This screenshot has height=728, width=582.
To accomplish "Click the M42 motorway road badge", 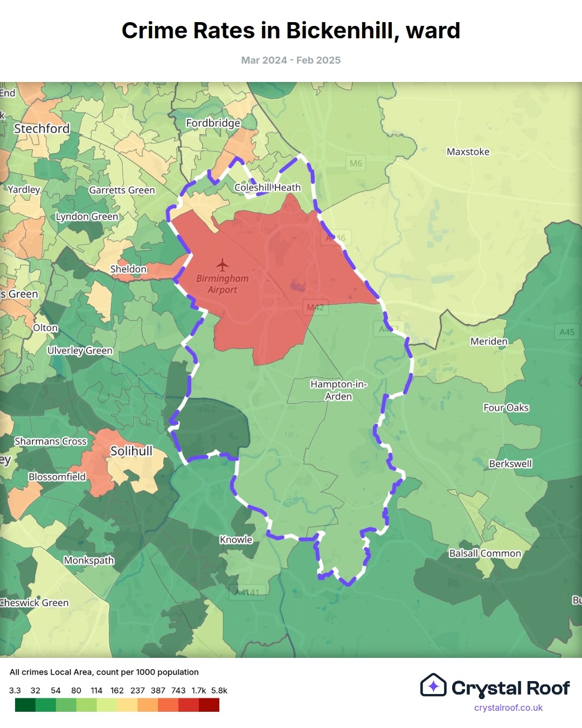I will pos(315,307).
